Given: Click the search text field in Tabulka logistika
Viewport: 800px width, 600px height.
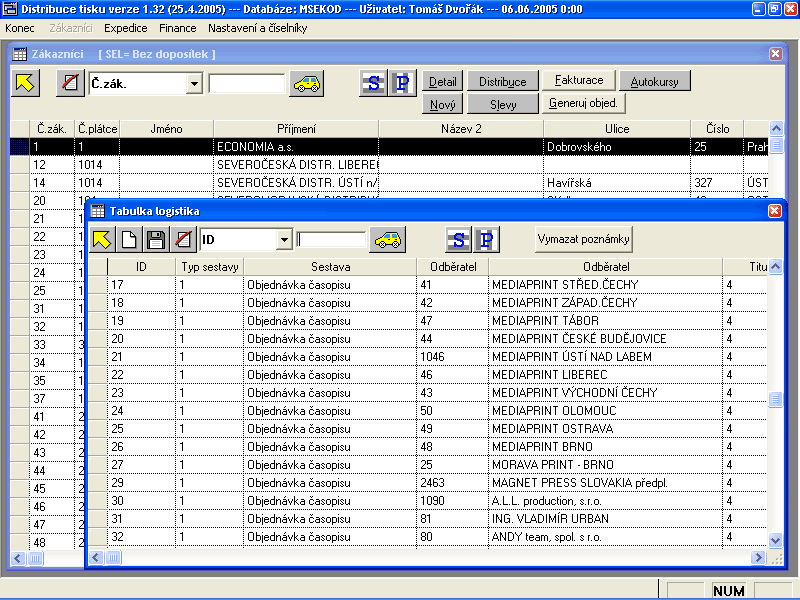Looking at the screenshot, I should pyautogui.click(x=331, y=240).
